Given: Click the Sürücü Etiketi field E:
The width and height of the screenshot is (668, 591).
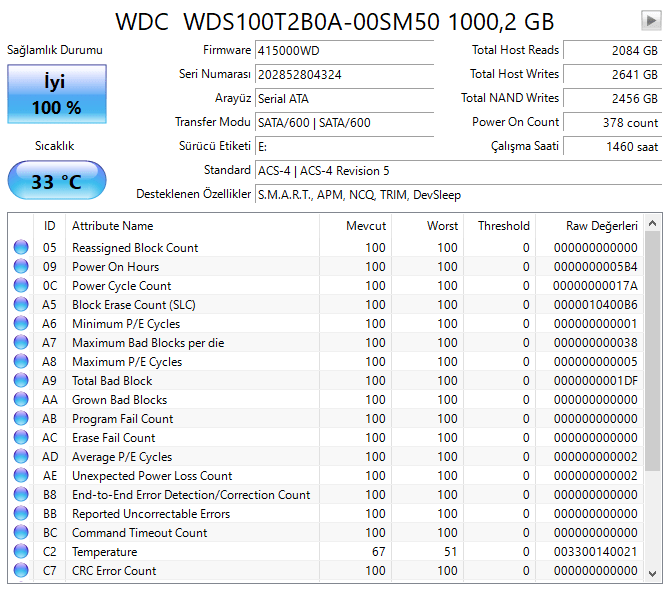Looking at the screenshot, I should pos(344,147).
